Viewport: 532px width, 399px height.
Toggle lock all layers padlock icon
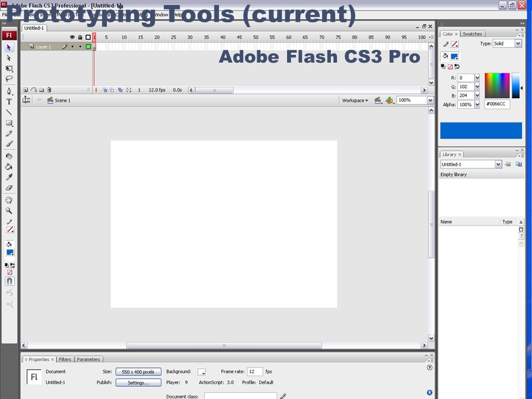(80, 37)
